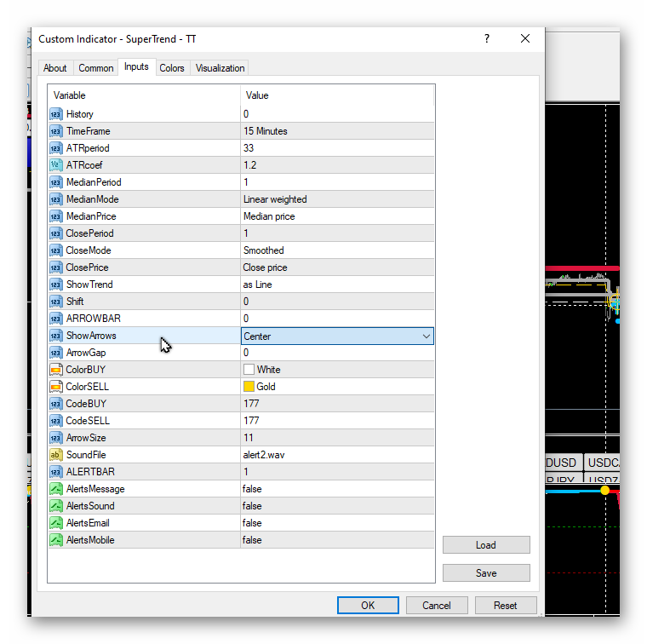The image size is (647, 644).
Task: Select the Inputs tab
Action: (x=136, y=67)
